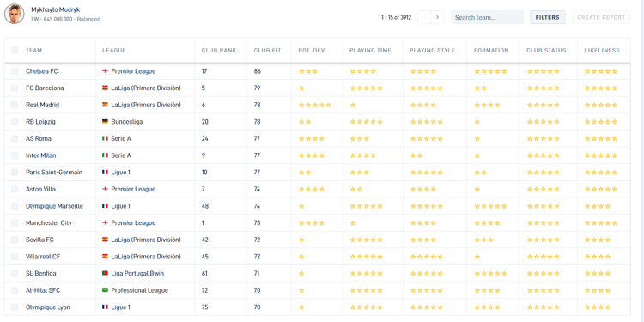Sort by the TEAM column header

tap(33, 50)
